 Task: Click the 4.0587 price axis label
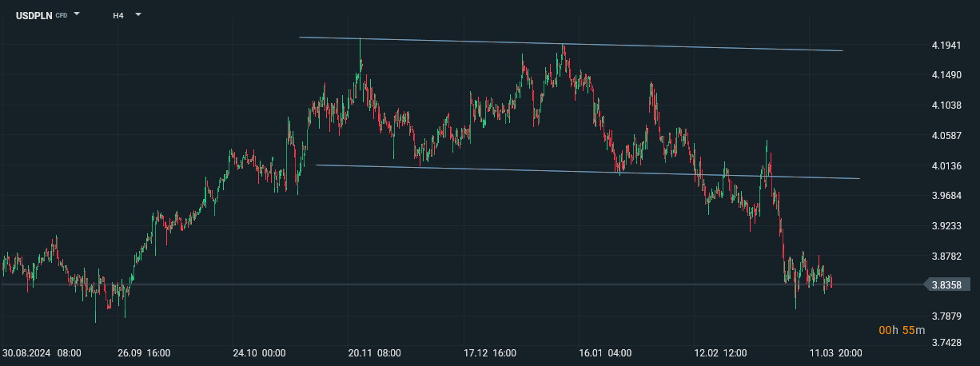(x=948, y=136)
